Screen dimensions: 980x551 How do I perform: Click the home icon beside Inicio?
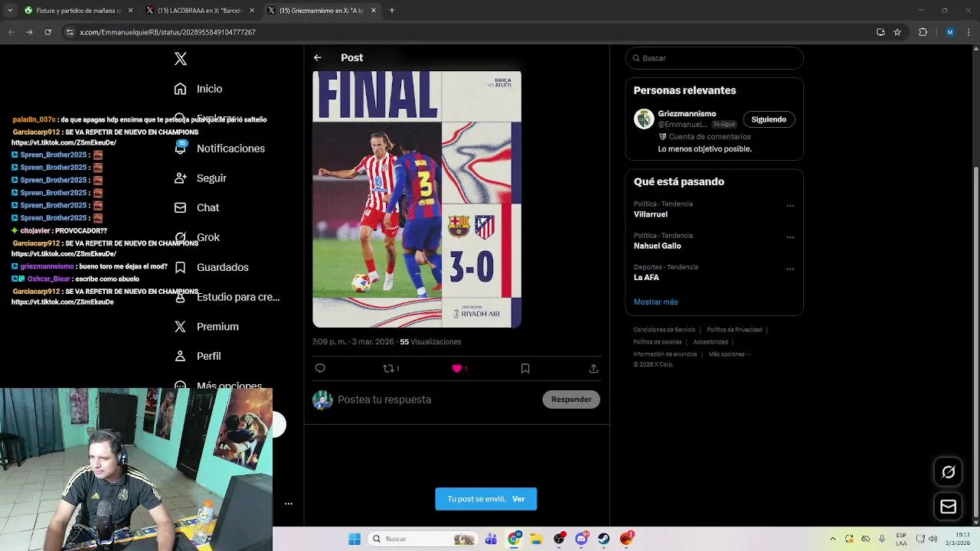[180, 89]
